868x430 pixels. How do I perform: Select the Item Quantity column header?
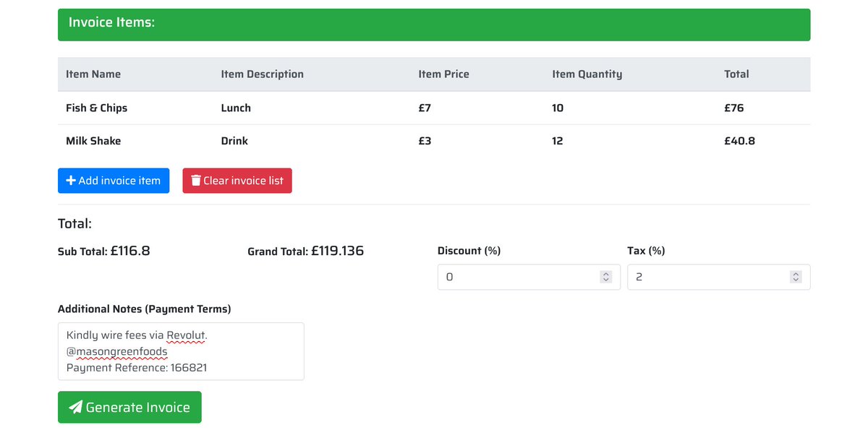pyautogui.click(x=587, y=74)
